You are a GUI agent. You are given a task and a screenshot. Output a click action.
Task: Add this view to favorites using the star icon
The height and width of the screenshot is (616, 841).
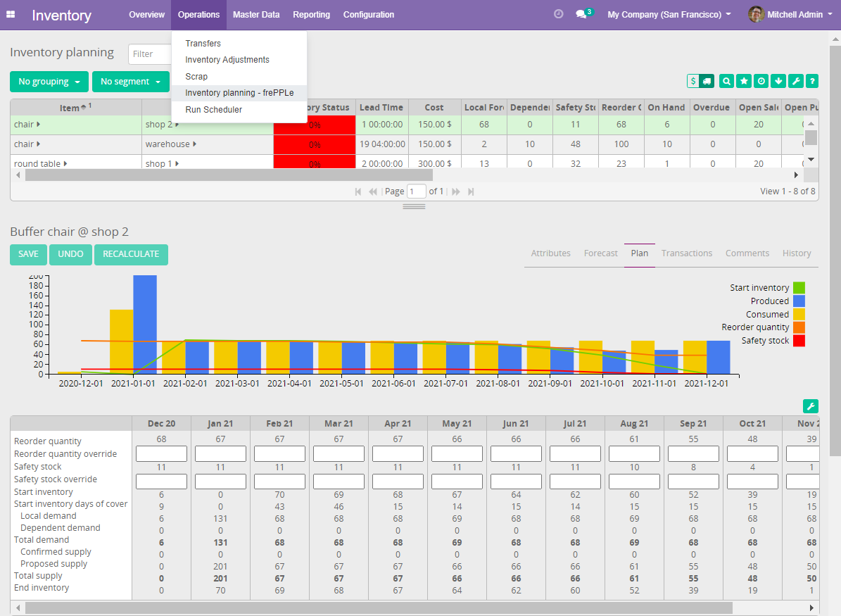pos(743,81)
